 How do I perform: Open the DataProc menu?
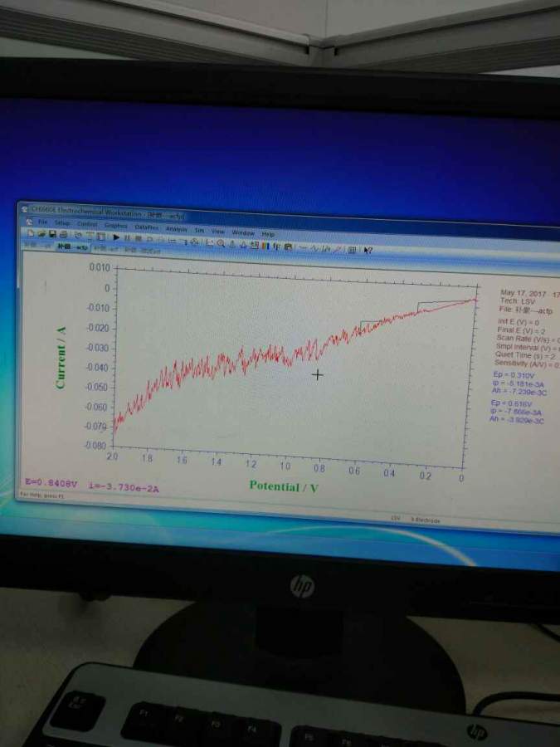click(146, 227)
